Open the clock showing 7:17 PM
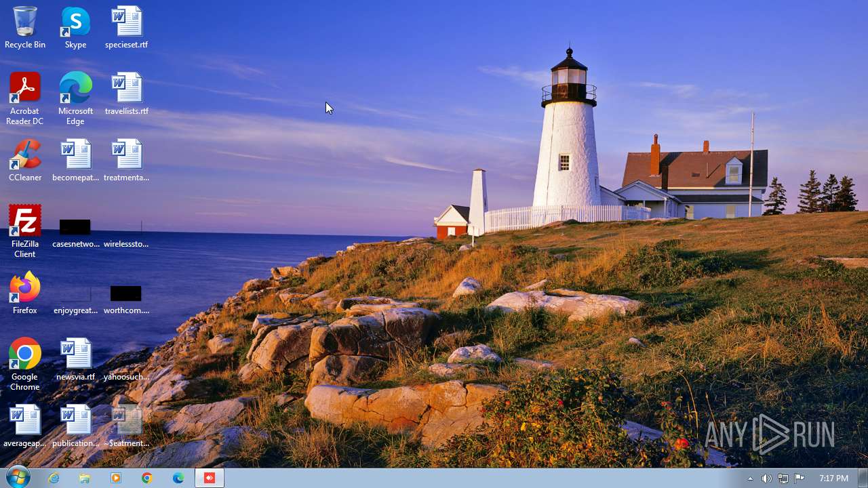The image size is (868, 488). pyautogui.click(x=833, y=479)
